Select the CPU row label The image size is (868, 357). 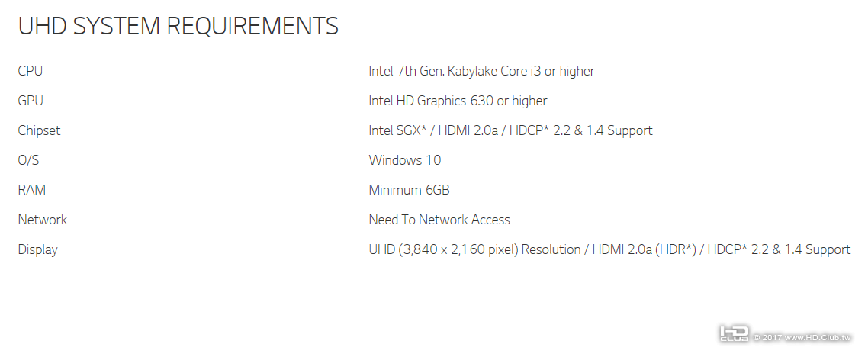(x=31, y=71)
